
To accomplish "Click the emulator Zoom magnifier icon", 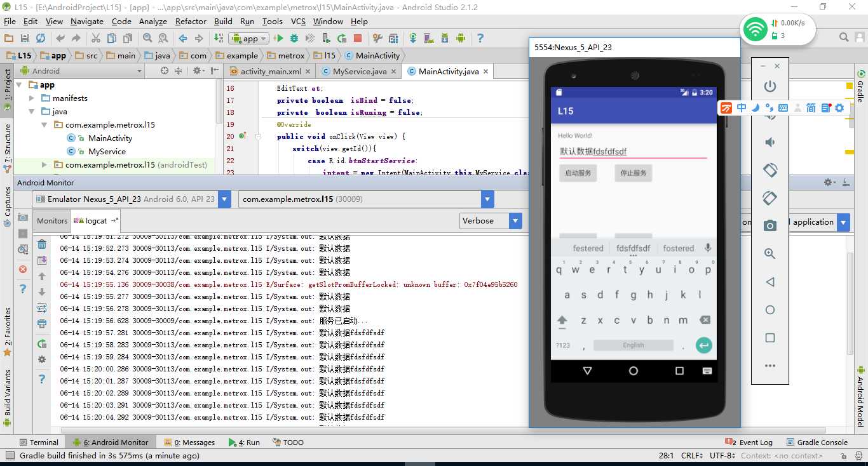I will pos(770,253).
